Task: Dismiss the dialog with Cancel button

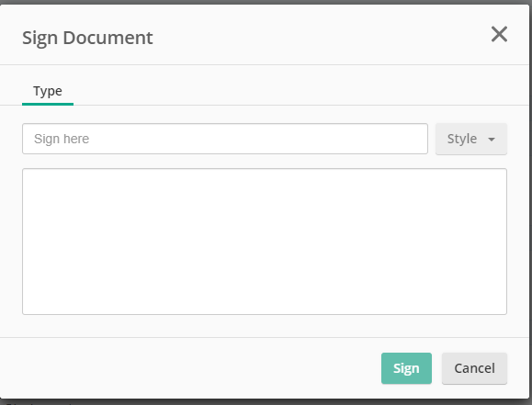Action: coord(474,368)
